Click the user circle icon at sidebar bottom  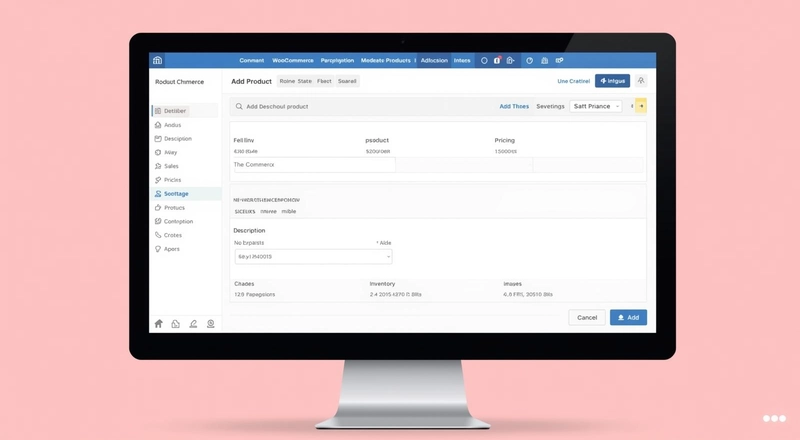tap(210, 324)
